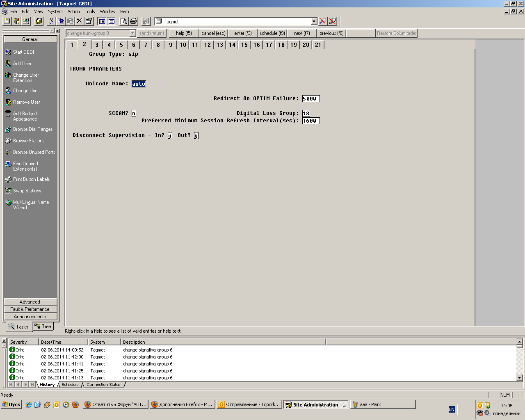Screen dimensions: 525x420
Task: Switch to page tab 21
Action: (x=318, y=45)
